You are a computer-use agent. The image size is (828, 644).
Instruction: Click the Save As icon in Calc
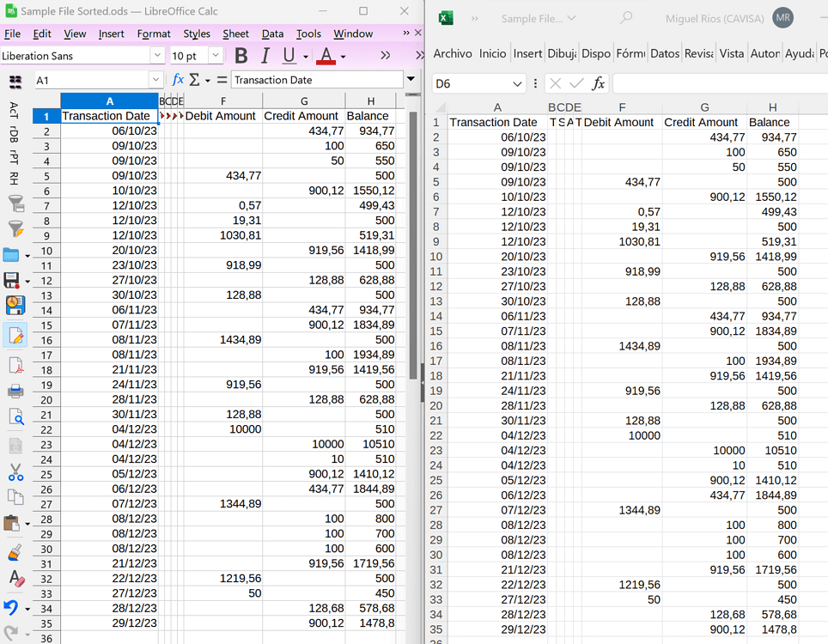pyautogui.click(x=15, y=307)
